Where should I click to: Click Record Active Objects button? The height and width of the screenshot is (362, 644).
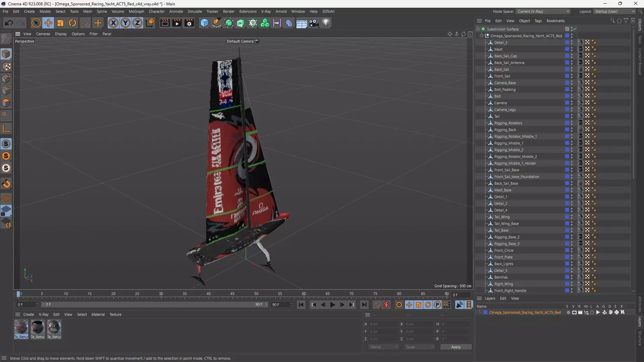pyautogui.click(x=377, y=305)
